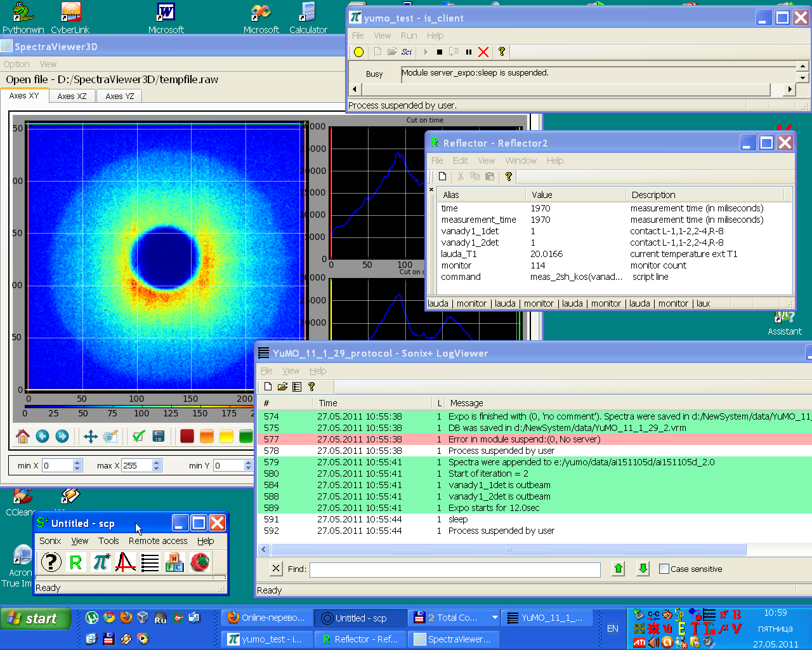Click the red X abort icon in yumo_test

pyautogui.click(x=483, y=52)
